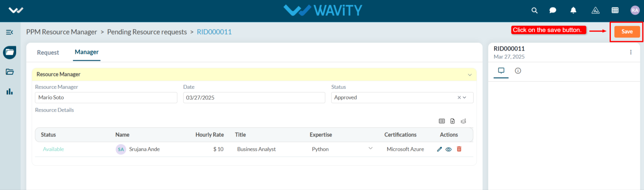Open the apps grid icon

(x=615, y=10)
